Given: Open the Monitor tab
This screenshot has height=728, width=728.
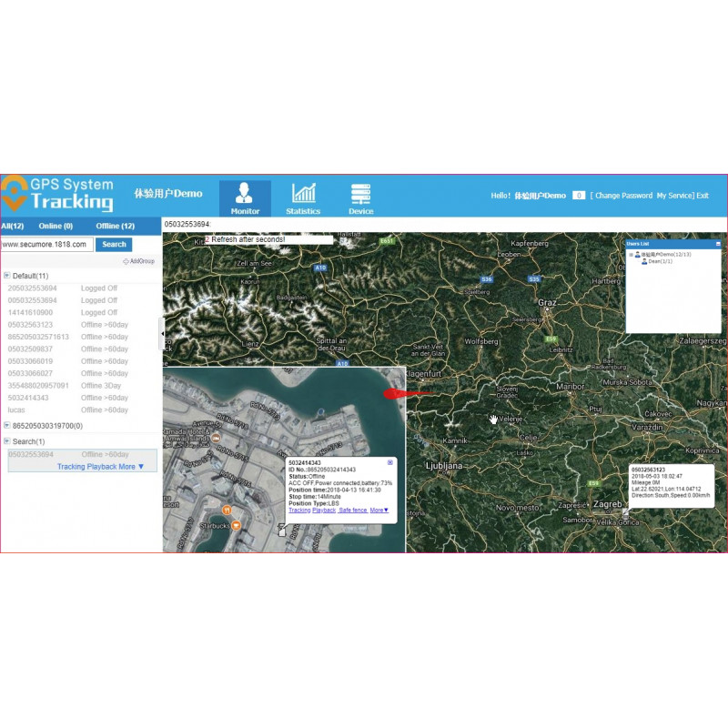Looking at the screenshot, I should pos(245,198).
